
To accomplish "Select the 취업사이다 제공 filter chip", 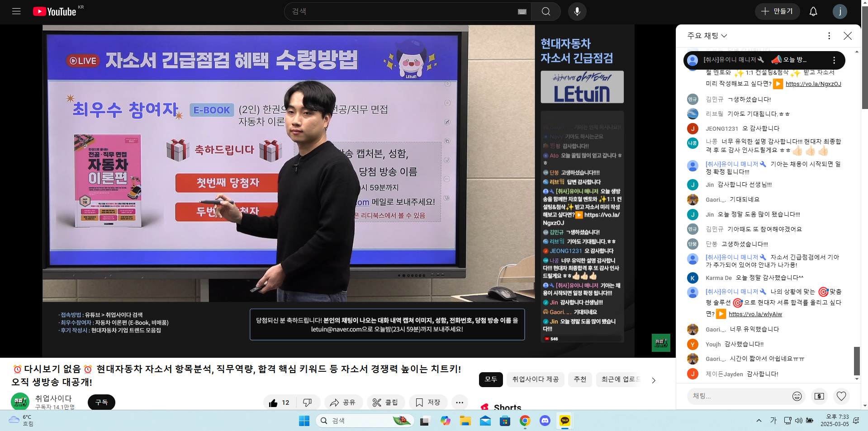I will pos(536,379).
